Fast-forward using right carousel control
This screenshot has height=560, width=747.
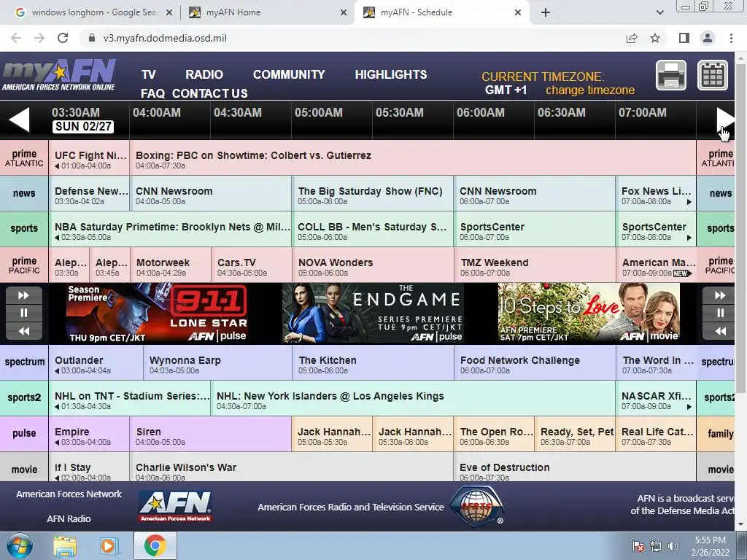click(720, 296)
